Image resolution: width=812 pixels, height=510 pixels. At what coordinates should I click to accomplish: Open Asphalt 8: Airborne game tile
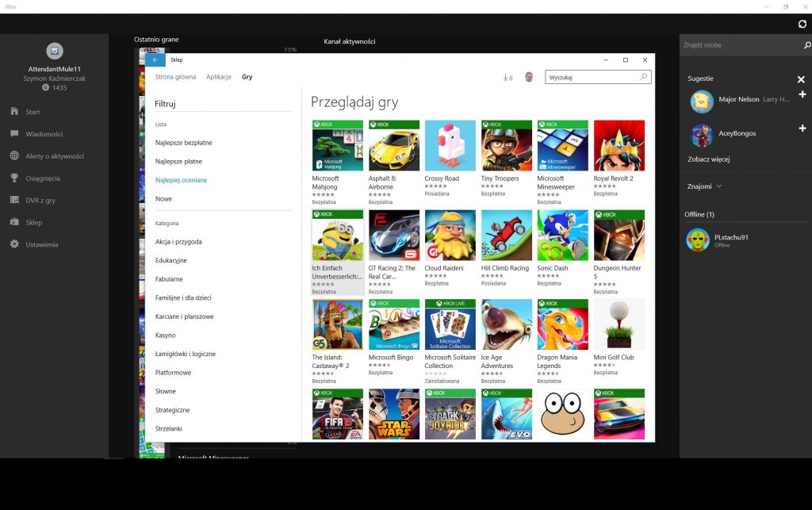(393, 145)
